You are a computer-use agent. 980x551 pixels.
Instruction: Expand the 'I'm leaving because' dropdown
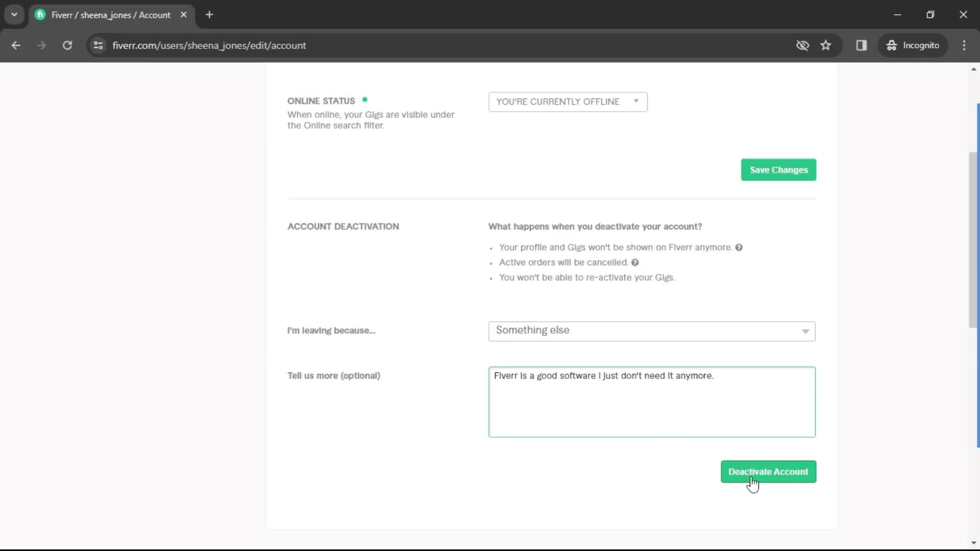(651, 330)
